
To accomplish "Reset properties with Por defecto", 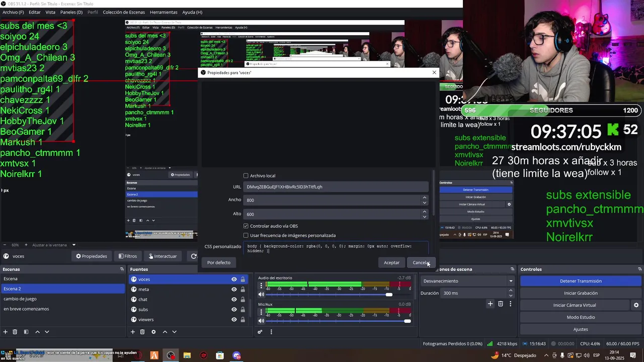I will pos(219,262).
